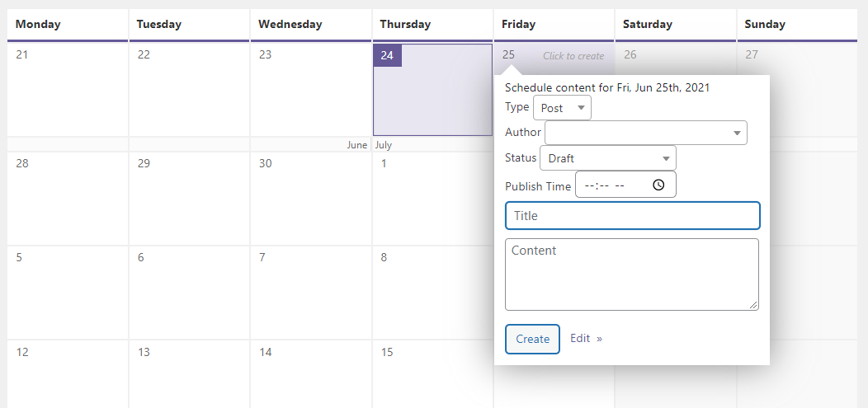Open the Status dropdown showing Draft
The height and width of the screenshot is (408, 868).
tap(607, 158)
